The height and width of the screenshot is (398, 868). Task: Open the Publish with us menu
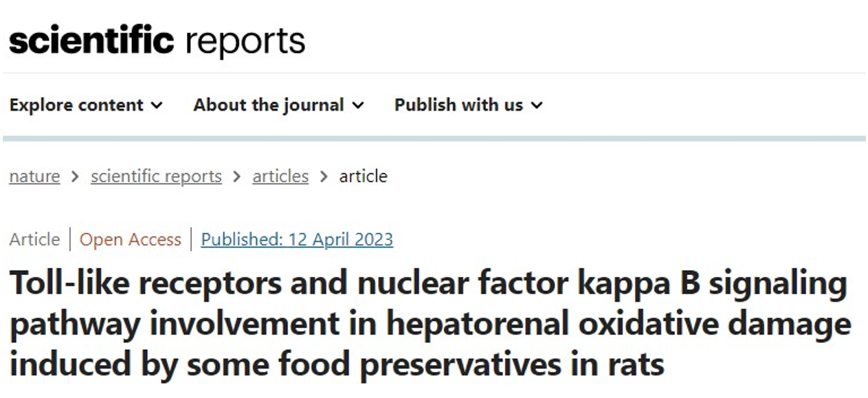[x=469, y=105]
